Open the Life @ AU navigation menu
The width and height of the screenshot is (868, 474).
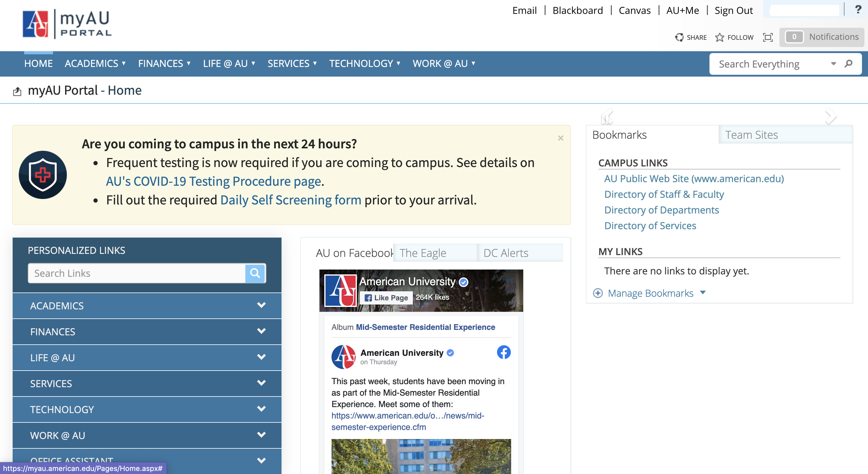point(229,63)
